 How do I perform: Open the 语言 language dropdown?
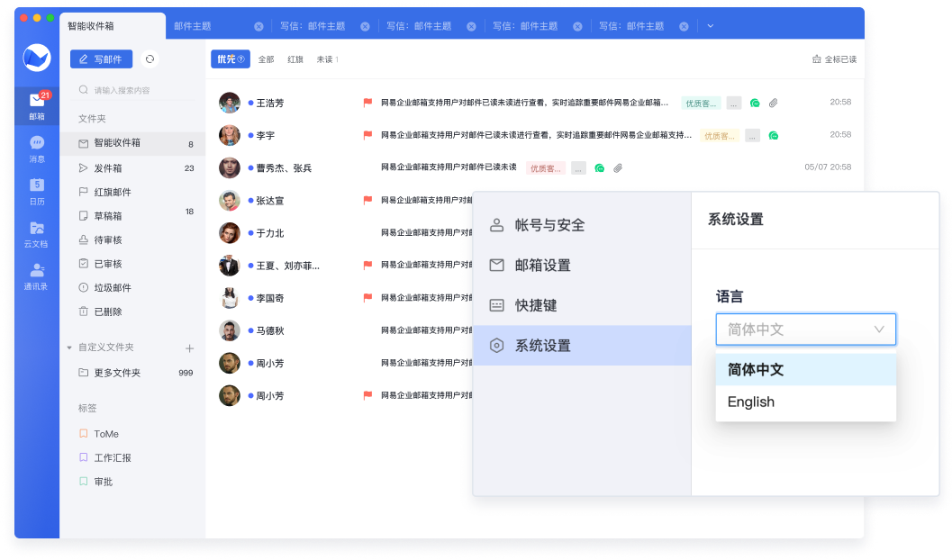806,330
